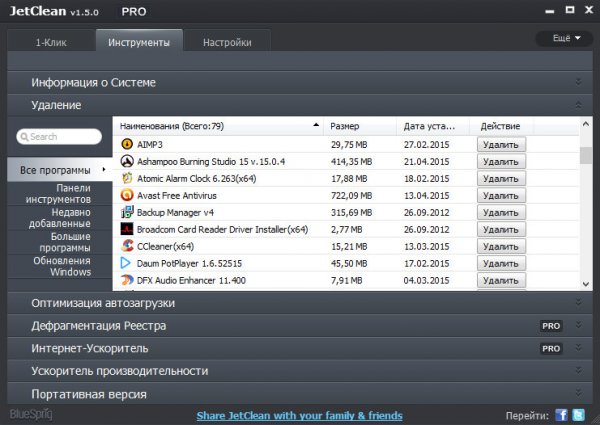Click the scrollbar down arrow
600x425 pixels.
586,284
